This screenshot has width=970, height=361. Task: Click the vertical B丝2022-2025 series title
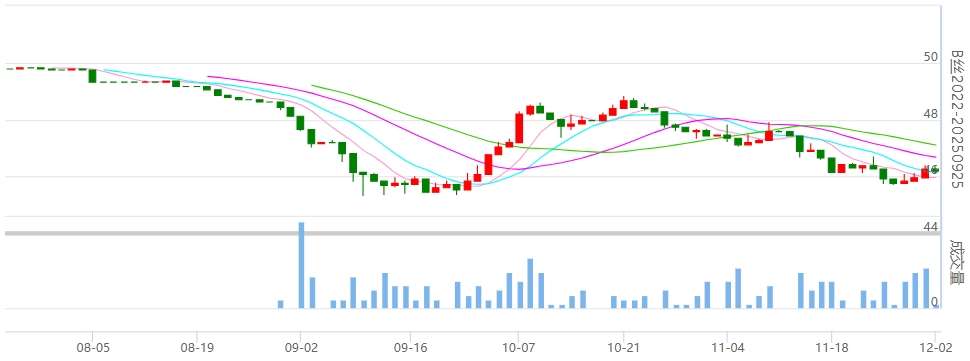tap(957, 119)
